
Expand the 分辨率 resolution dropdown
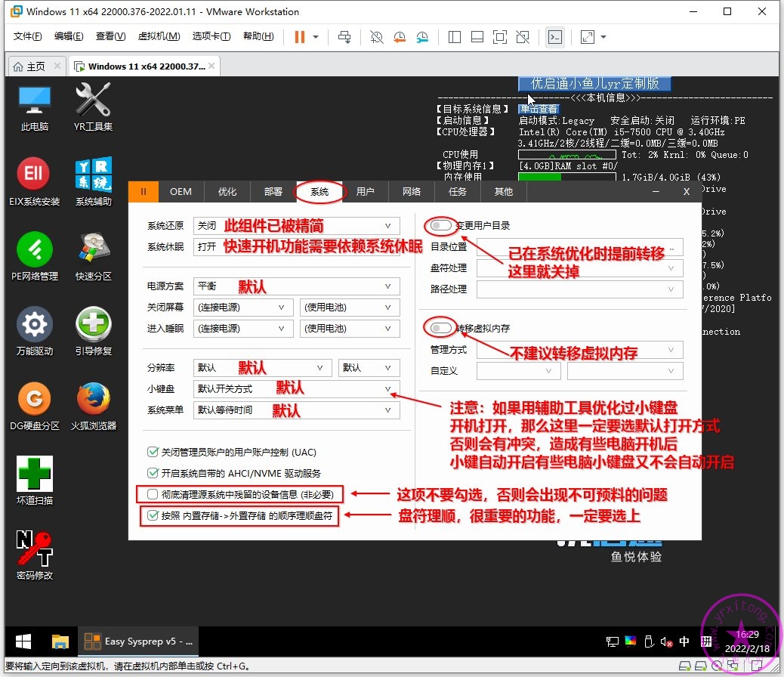coord(263,368)
